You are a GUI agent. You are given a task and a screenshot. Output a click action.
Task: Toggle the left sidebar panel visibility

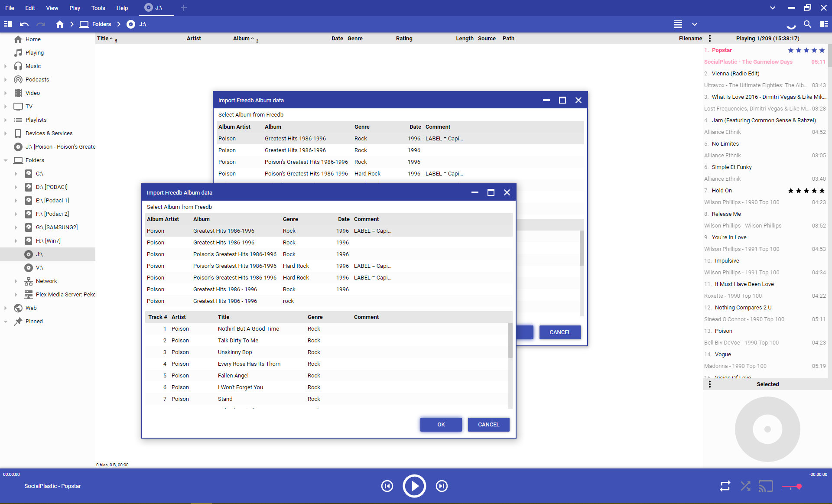(8, 24)
